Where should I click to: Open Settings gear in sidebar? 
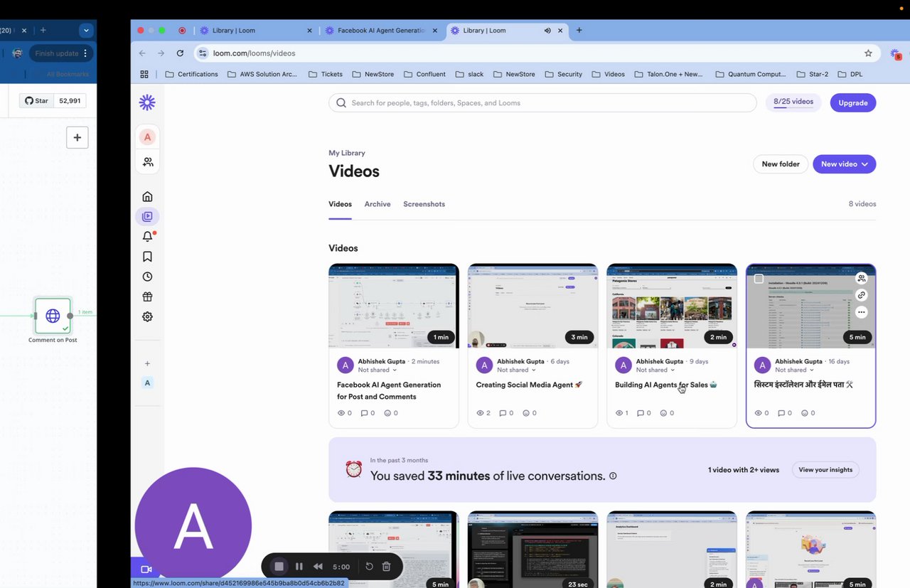click(147, 316)
